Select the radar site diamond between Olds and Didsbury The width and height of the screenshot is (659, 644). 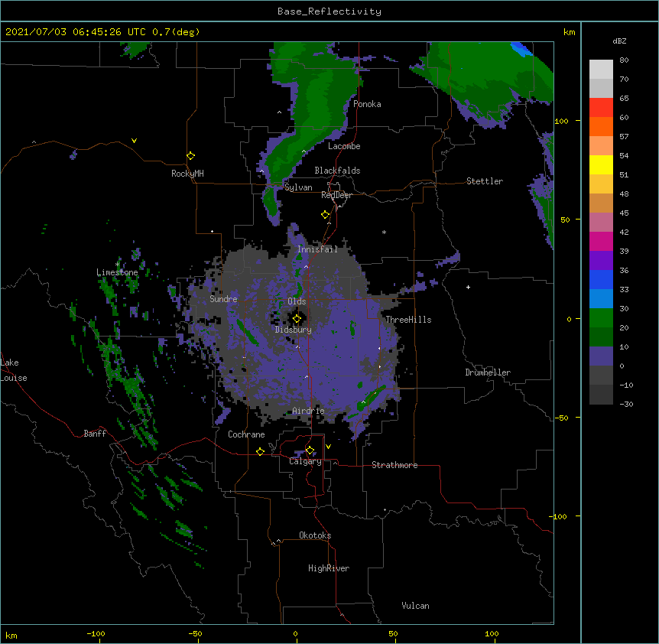(297, 319)
